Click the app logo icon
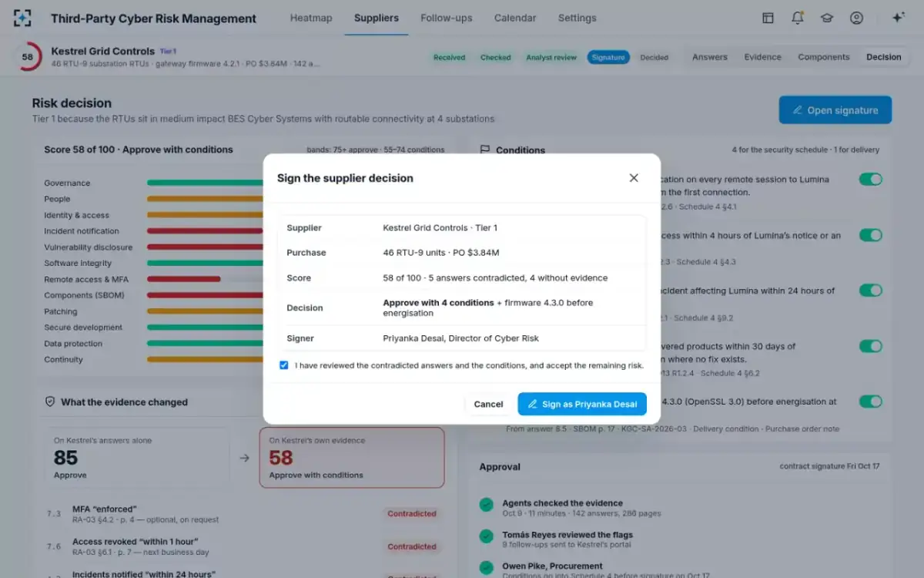The width and height of the screenshot is (924, 578). coord(22,18)
